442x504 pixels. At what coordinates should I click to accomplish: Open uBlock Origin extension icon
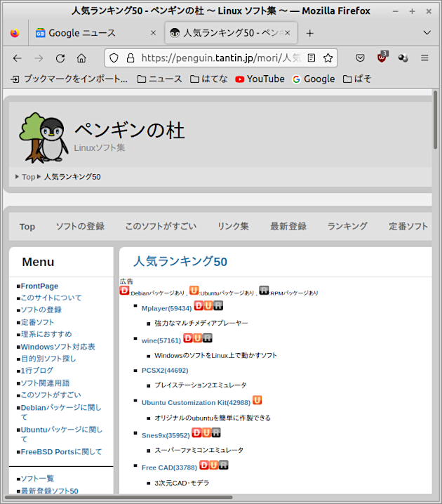[382, 57]
